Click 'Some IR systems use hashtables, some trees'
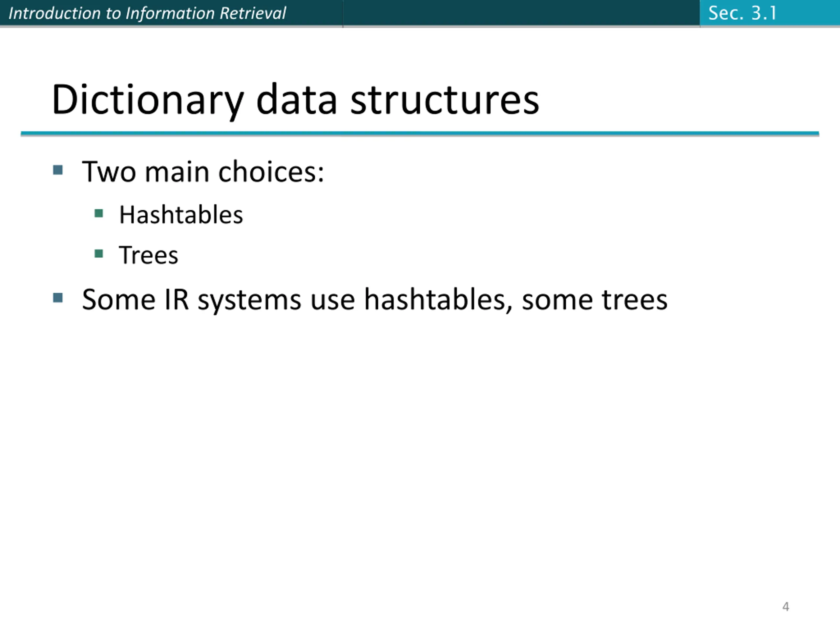 [x=374, y=300]
